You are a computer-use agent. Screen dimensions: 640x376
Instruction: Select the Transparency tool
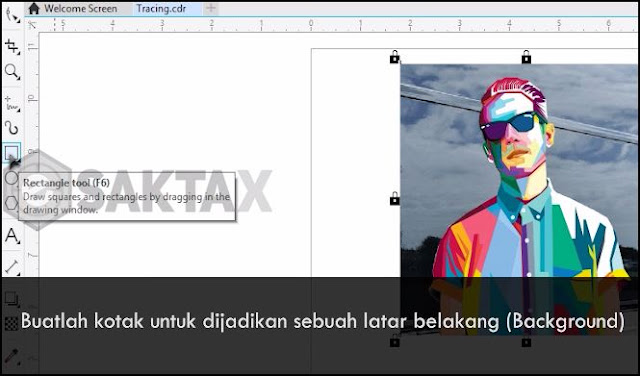tap(12, 323)
